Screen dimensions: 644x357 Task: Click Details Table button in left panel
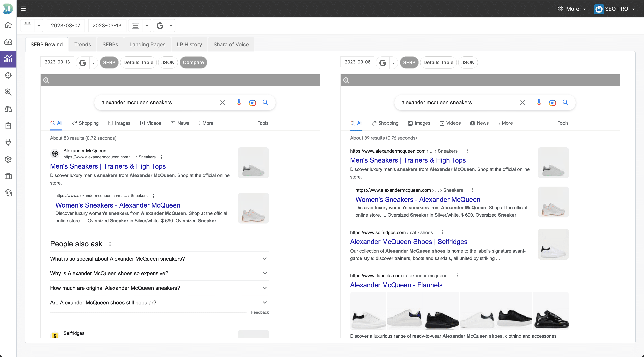138,63
